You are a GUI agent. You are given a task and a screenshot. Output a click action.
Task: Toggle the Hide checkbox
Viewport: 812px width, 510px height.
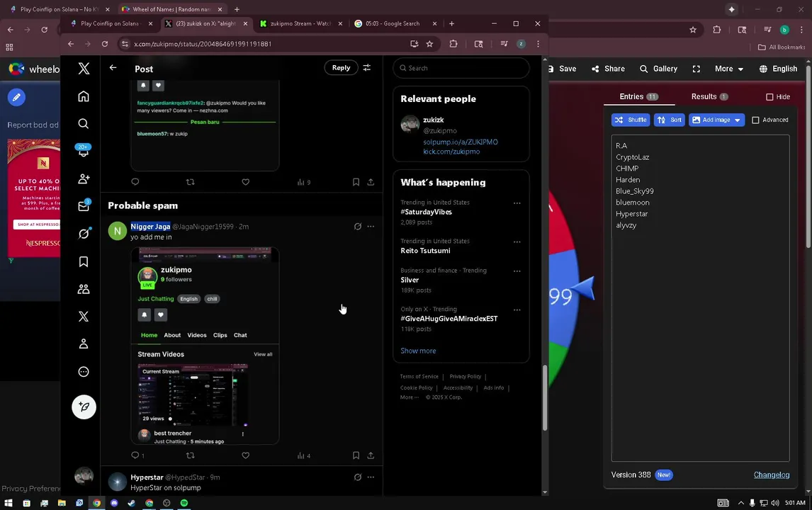[769, 97]
